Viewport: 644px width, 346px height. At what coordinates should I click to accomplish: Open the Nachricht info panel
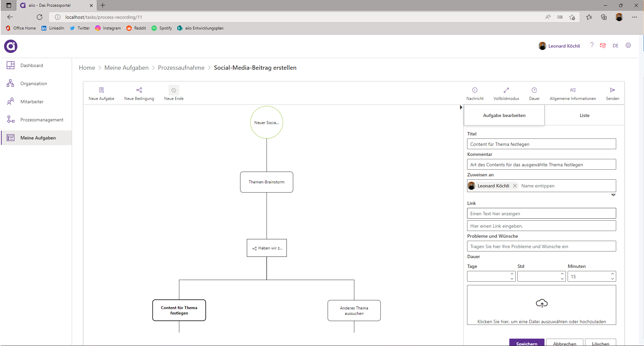click(x=475, y=90)
